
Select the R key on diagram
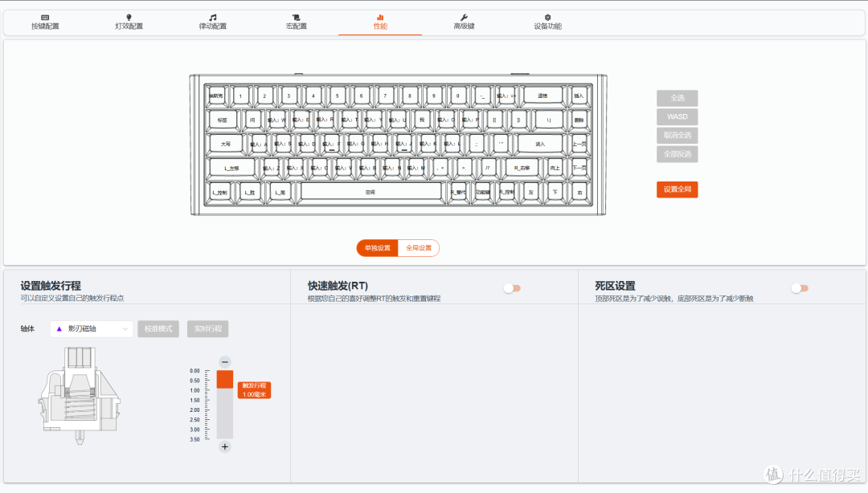point(325,120)
